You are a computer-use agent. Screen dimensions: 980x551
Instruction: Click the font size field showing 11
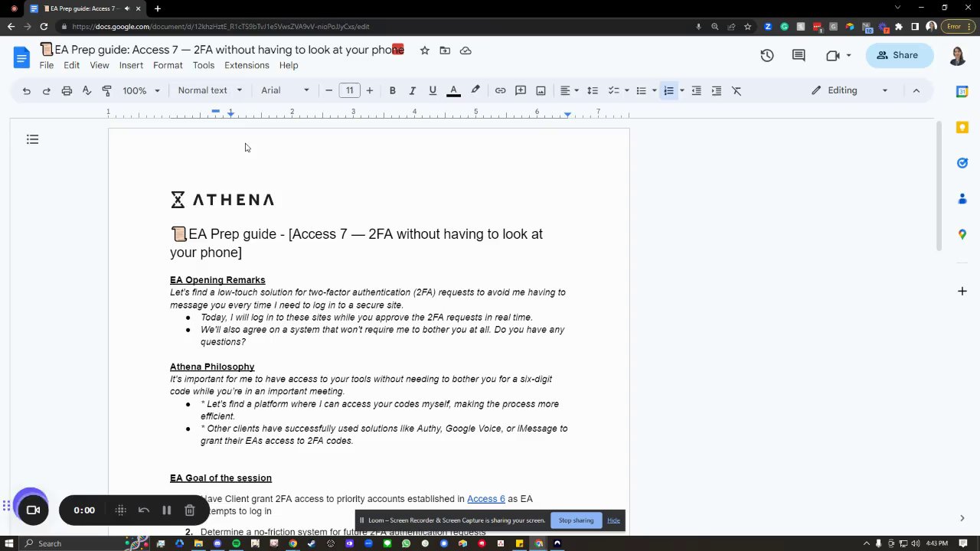[x=350, y=90]
